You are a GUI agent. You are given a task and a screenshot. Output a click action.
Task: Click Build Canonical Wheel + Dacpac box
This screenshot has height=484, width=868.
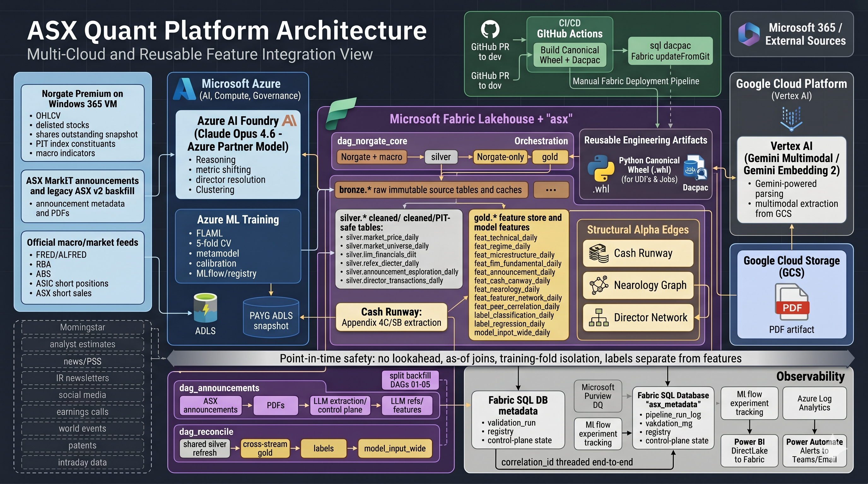[x=569, y=55]
